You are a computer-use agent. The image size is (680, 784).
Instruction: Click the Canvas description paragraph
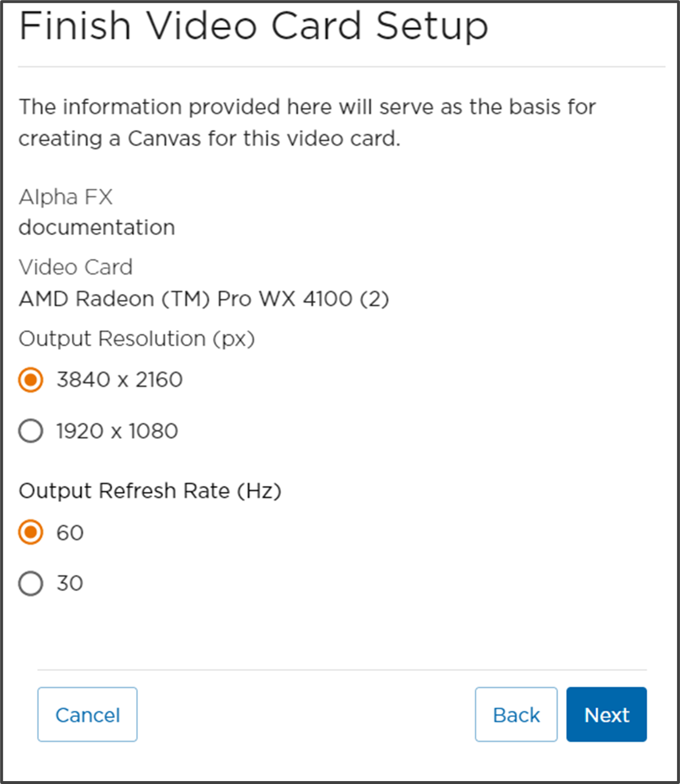[x=307, y=123]
